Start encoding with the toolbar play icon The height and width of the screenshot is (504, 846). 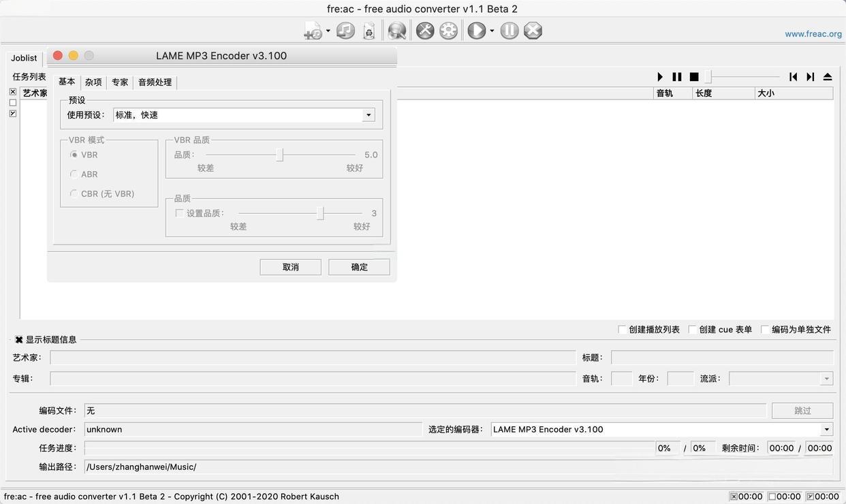pyautogui.click(x=477, y=31)
